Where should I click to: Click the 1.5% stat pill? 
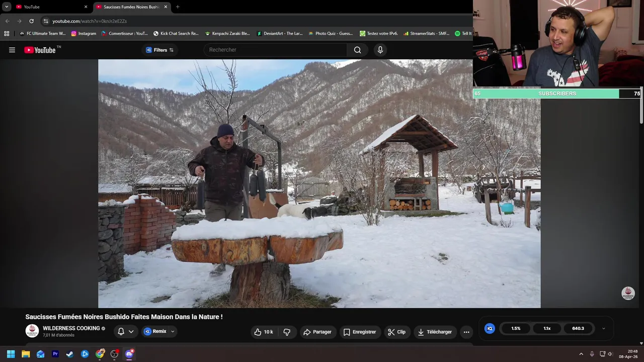tap(516, 328)
